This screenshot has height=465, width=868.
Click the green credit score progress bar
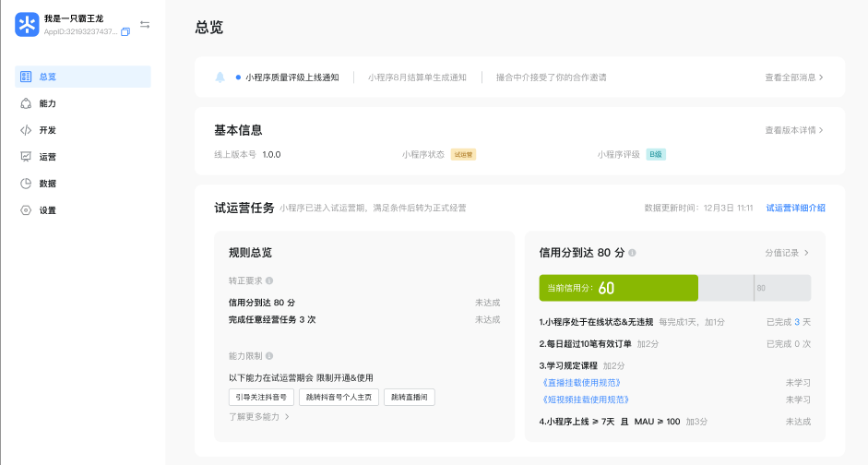point(618,288)
